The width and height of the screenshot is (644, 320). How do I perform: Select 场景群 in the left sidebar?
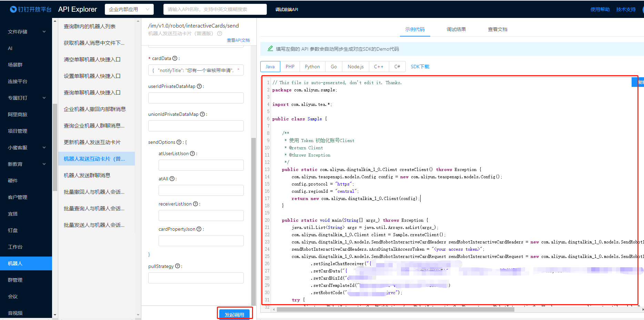[x=26, y=65]
